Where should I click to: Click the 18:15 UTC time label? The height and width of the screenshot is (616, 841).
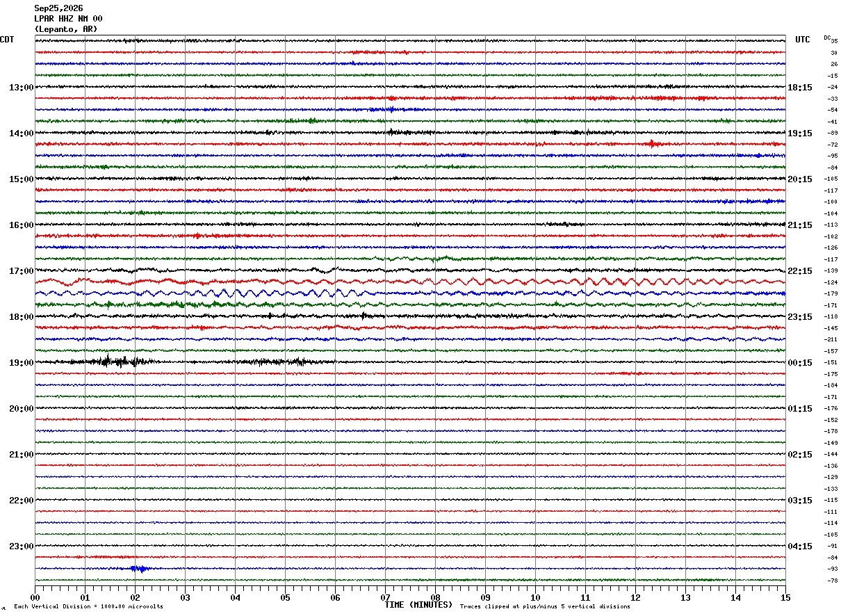pos(799,88)
